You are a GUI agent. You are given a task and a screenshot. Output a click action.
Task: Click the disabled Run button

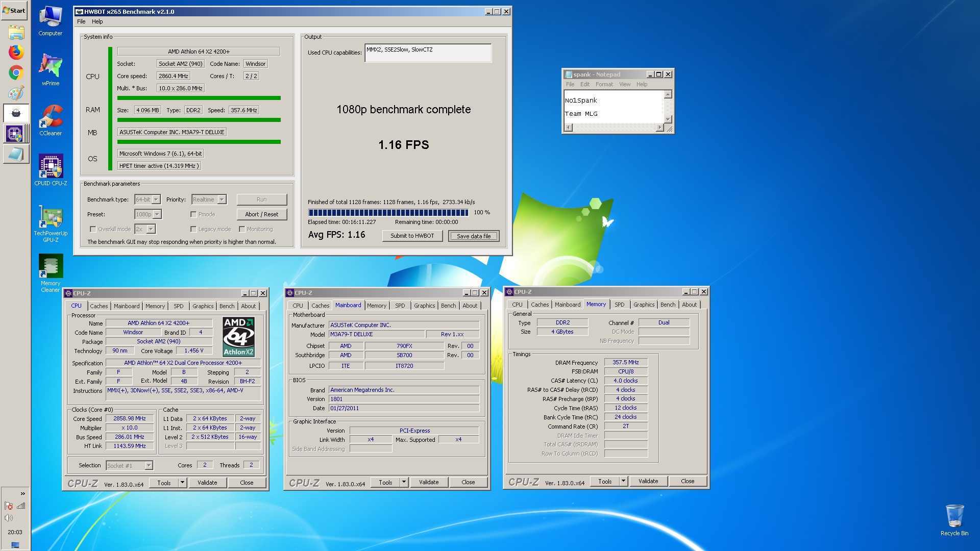pos(262,199)
